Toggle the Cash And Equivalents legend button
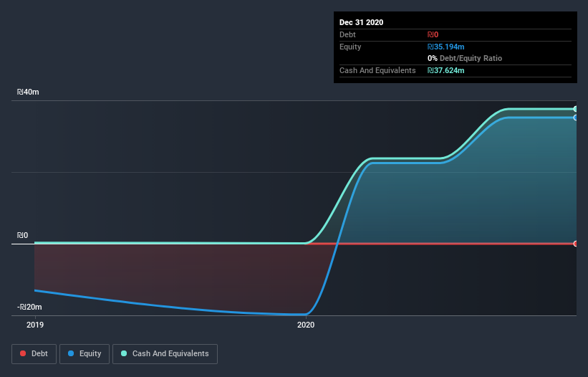This screenshot has width=588, height=377. (165, 354)
